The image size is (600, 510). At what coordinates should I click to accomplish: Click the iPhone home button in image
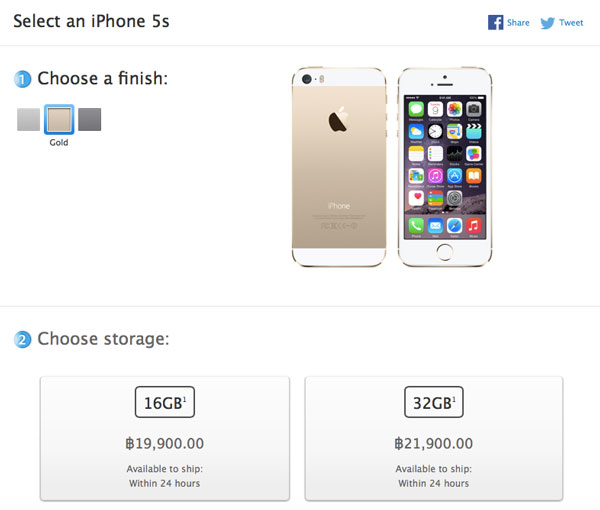tap(445, 253)
